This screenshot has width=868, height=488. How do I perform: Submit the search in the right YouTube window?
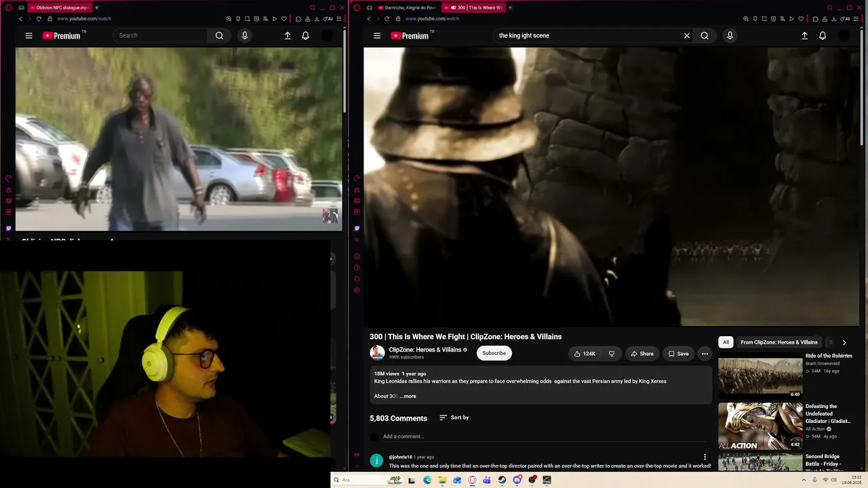(705, 36)
